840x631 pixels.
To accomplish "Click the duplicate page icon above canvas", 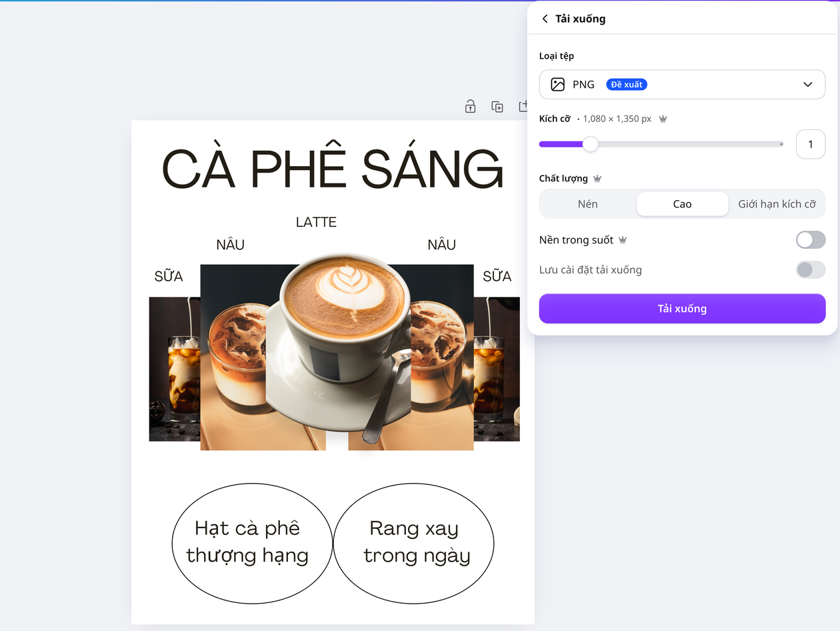I will (497, 107).
